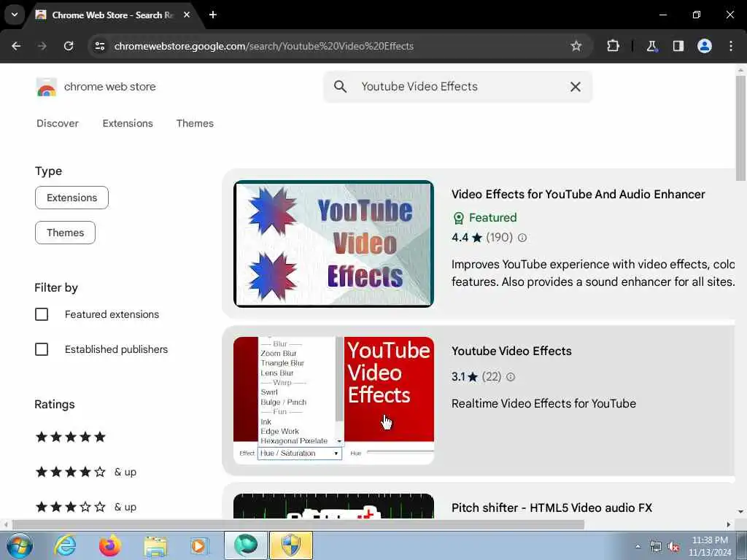
Task: Go back to the previous page
Action: point(16,46)
